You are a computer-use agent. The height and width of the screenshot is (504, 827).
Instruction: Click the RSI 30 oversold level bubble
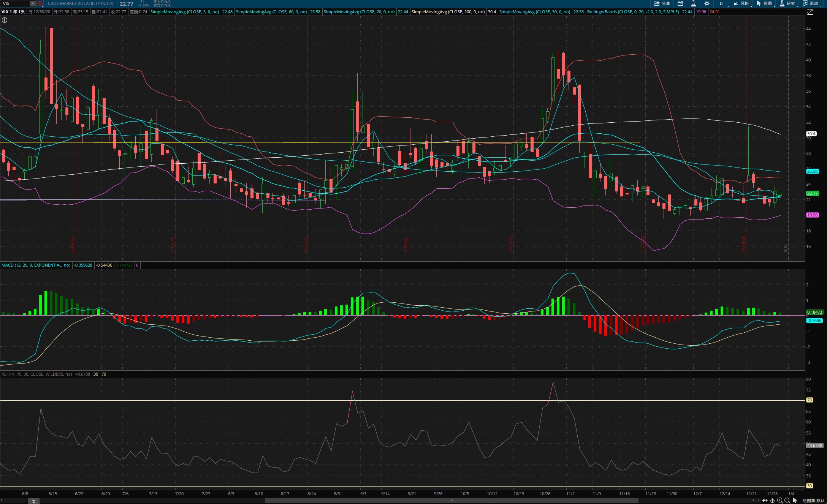point(810,486)
